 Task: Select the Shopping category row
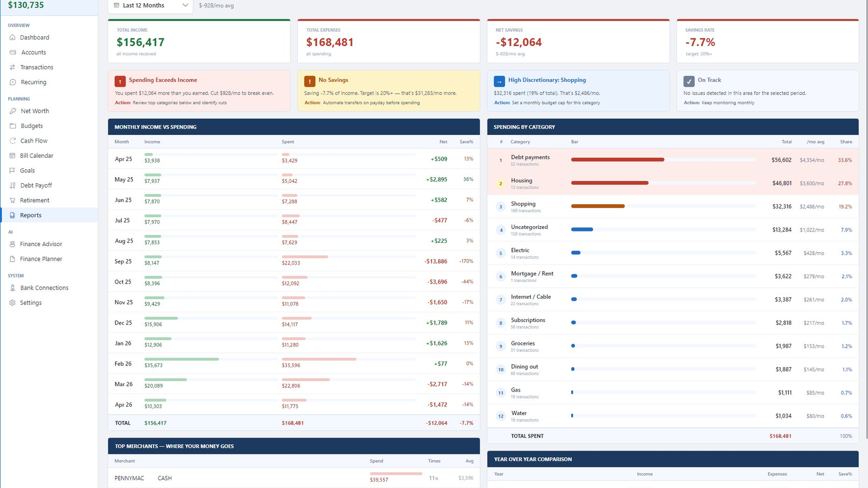tap(673, 207)
